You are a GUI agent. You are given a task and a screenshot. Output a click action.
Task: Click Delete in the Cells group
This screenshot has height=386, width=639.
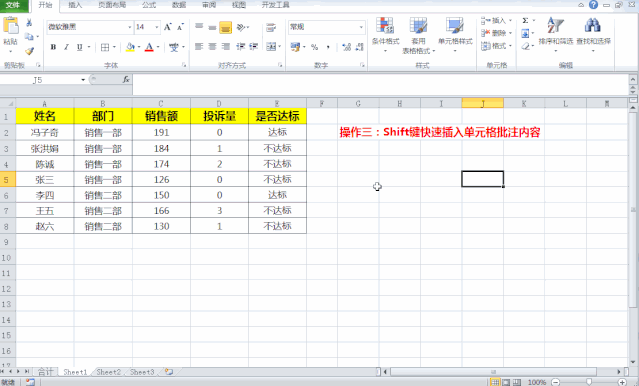point(496,33)
